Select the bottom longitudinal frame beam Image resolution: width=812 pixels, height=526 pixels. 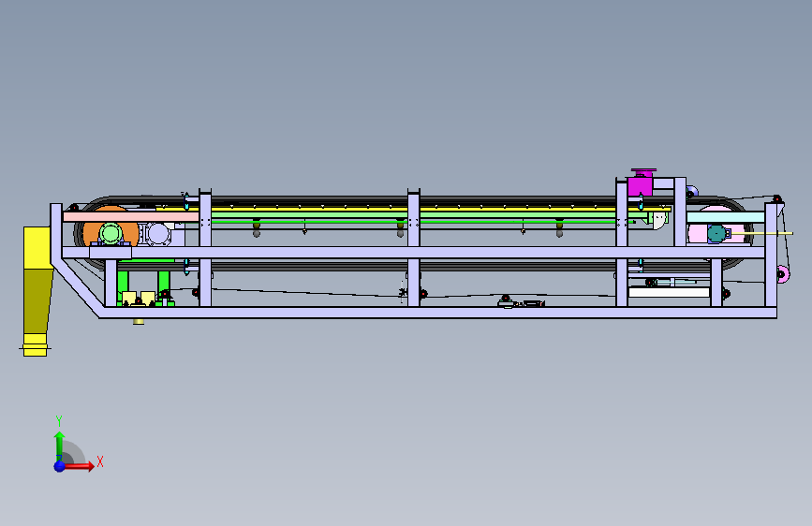click(437, 313)
